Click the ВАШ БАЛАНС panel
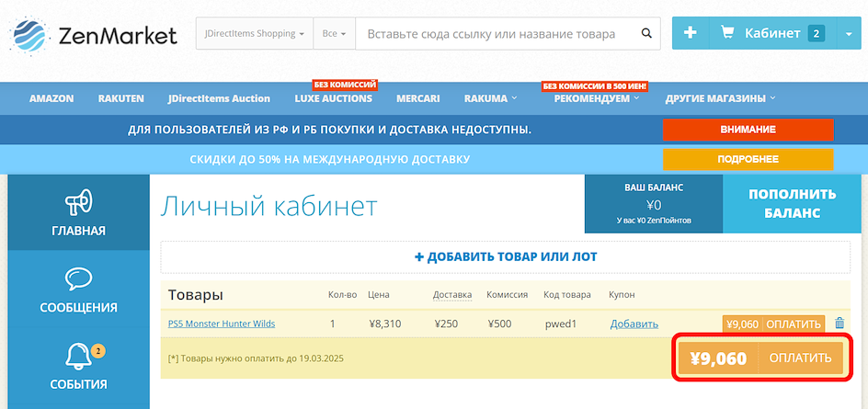Image resolution: width=868 pixels, height=409 pixels. coord(654,204)
